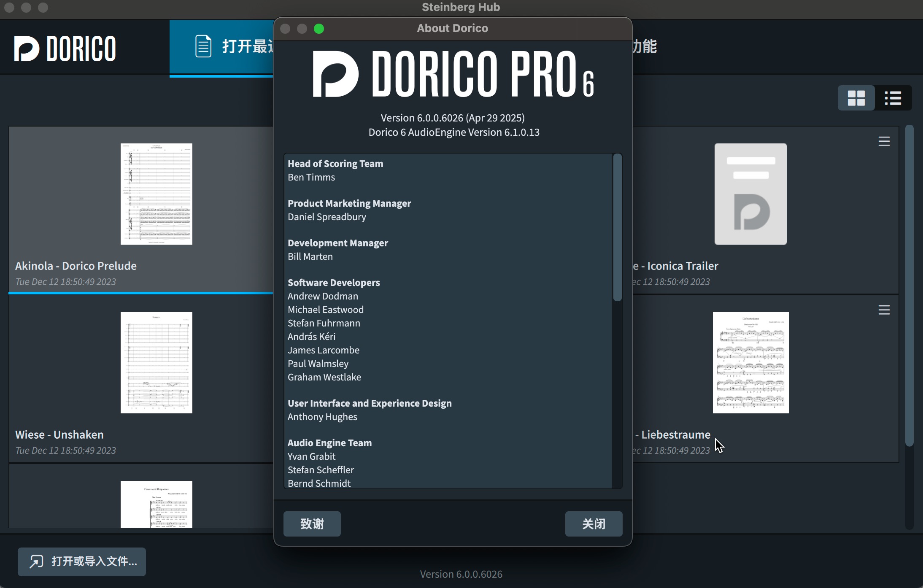Click User Interface and Experience Design heading
Screen dimensions: 923x588
(x=370, y=403)
